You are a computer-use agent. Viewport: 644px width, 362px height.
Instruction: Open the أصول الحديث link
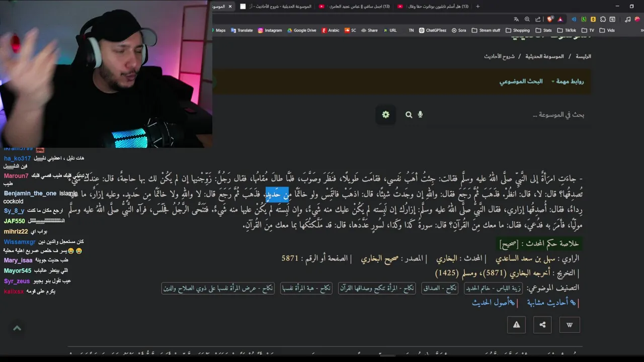tap(494, 303)
